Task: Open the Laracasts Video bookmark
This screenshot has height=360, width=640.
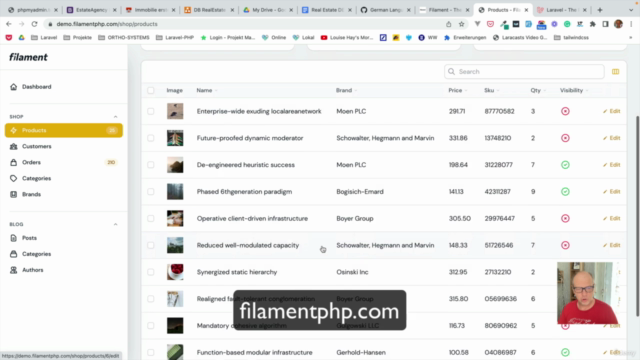Action: 520,38
